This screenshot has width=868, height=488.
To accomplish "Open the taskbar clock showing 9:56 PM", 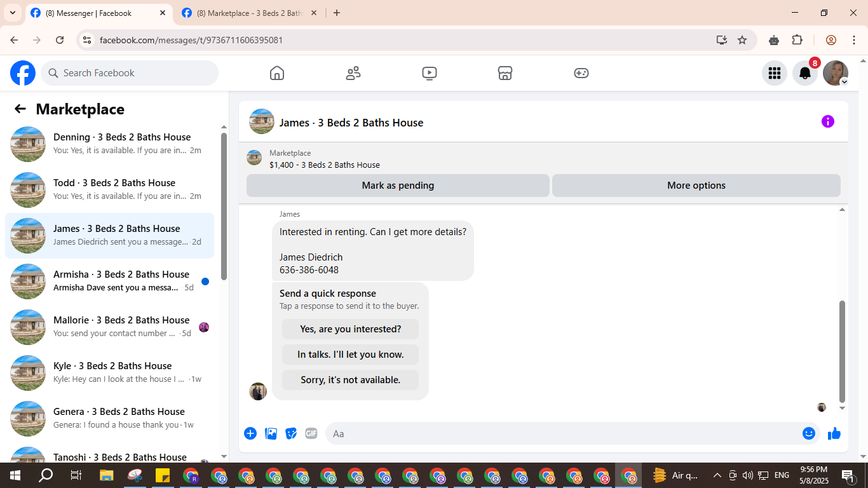I will pyautogui.click(x=814, y=475).
